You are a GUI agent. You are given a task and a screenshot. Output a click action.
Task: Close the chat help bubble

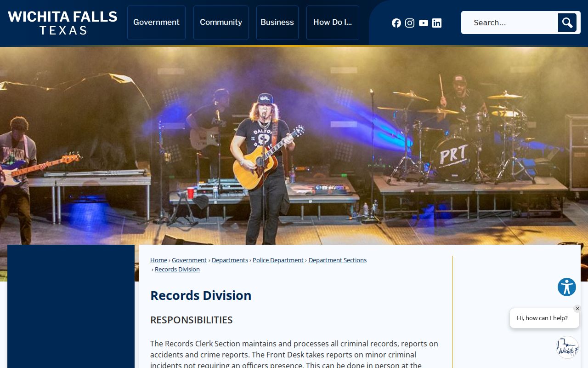point(577,309)
